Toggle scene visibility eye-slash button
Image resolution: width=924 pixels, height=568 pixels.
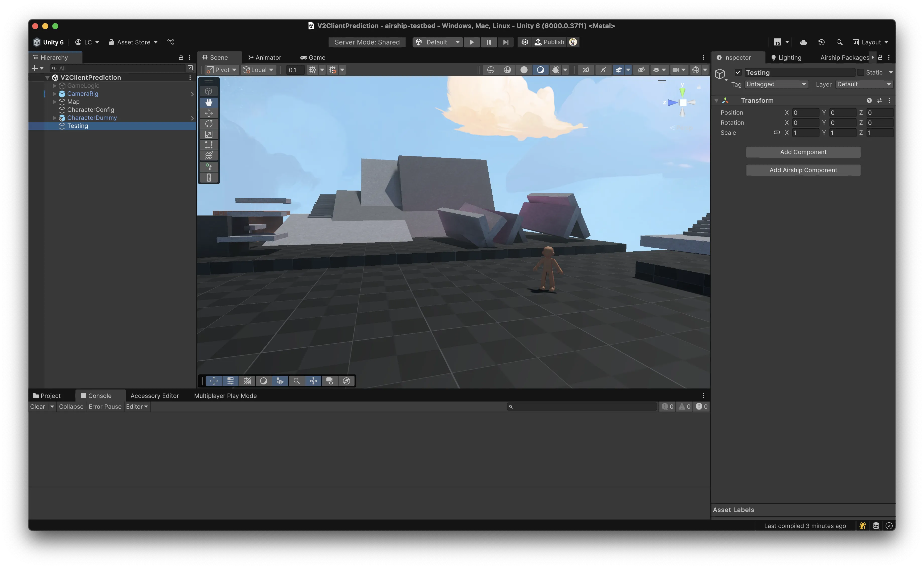tap(641, 70)
